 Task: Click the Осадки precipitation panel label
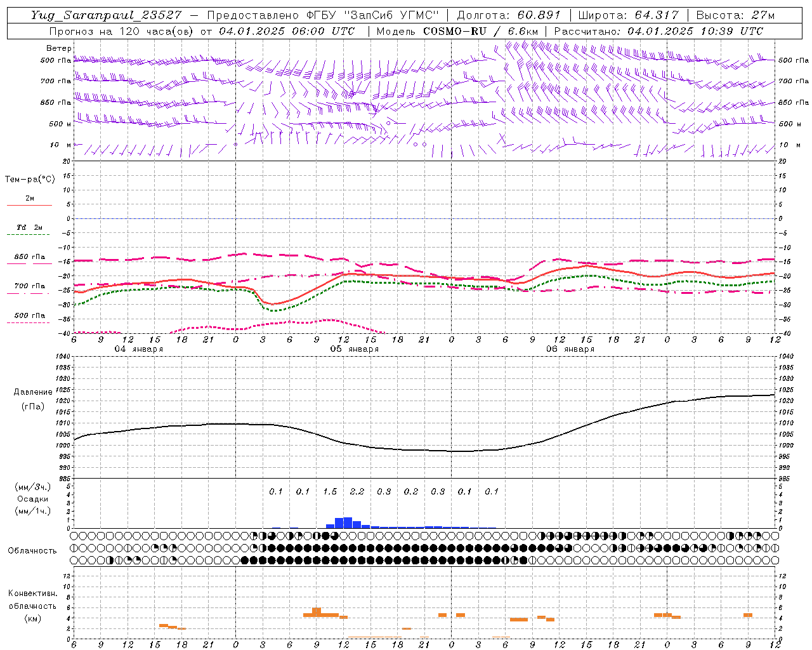pos(32,499)
